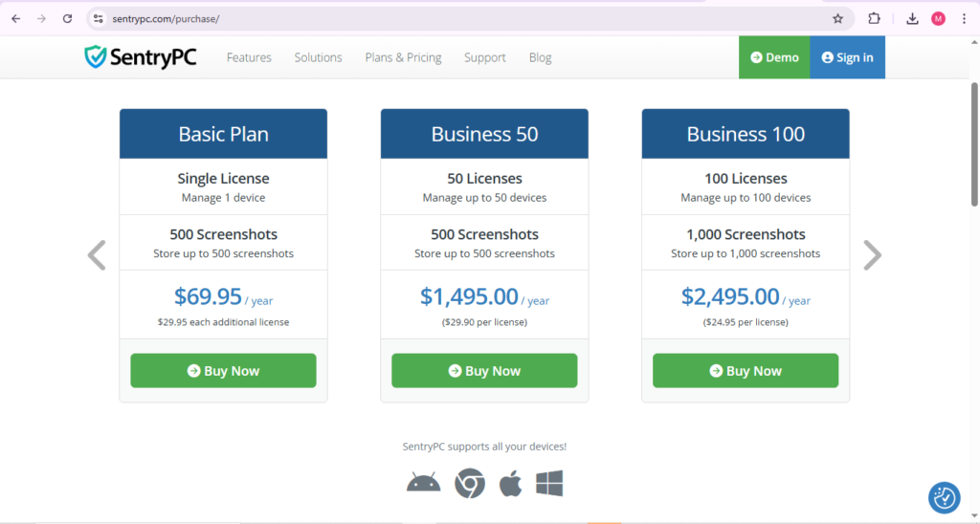
Task: Bookmark this page with the star icon
Action: coord(838,19)
